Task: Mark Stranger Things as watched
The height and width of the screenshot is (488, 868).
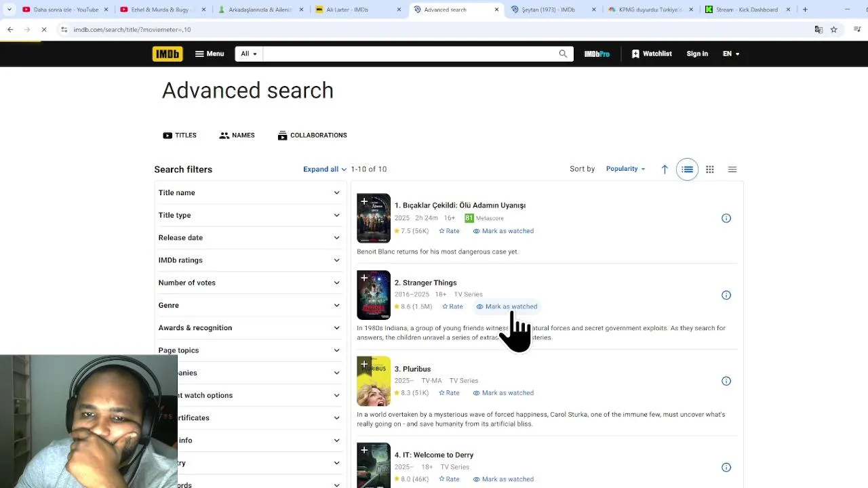Action: click(x=507, y=306)
